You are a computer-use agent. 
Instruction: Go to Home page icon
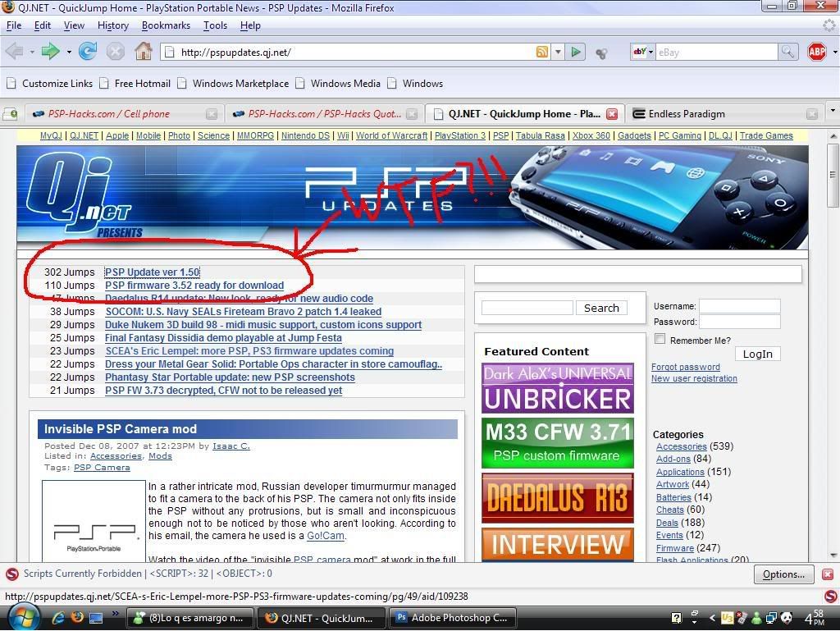tap(143, 52)
